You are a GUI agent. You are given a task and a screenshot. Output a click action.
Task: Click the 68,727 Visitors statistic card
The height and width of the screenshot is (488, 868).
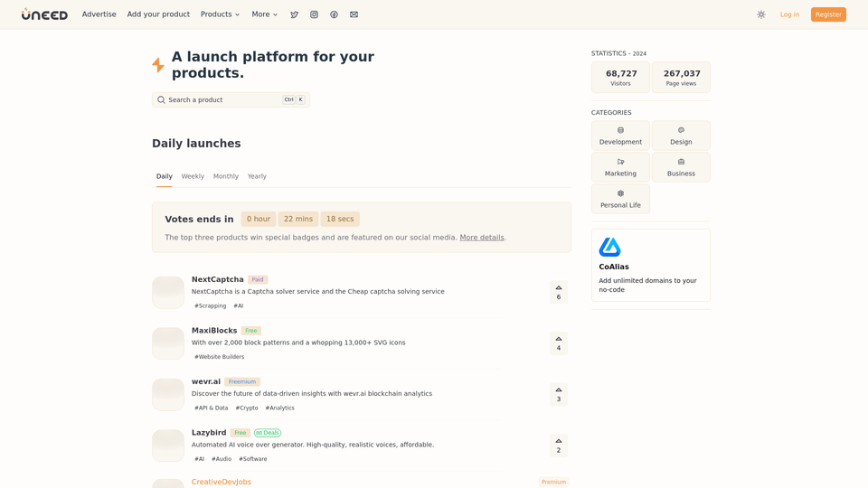pos(620,78)
